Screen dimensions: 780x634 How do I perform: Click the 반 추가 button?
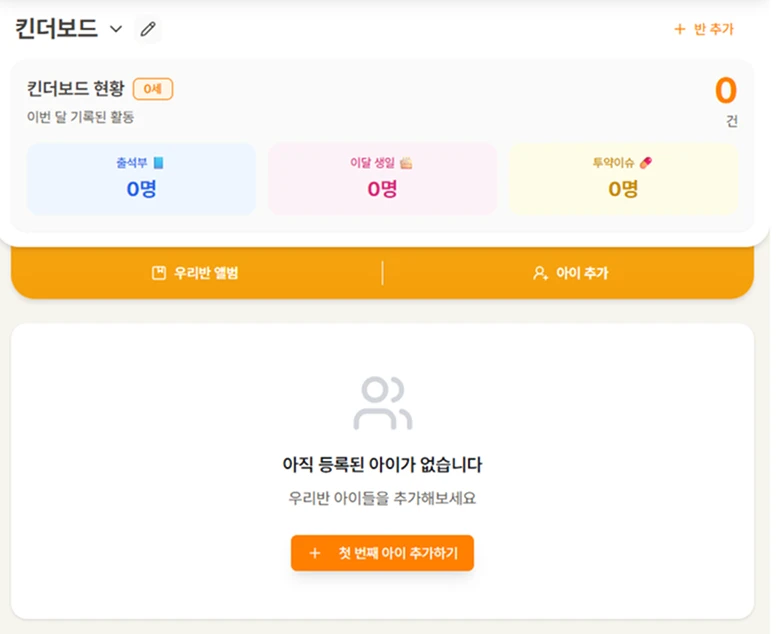click(704, 30)
